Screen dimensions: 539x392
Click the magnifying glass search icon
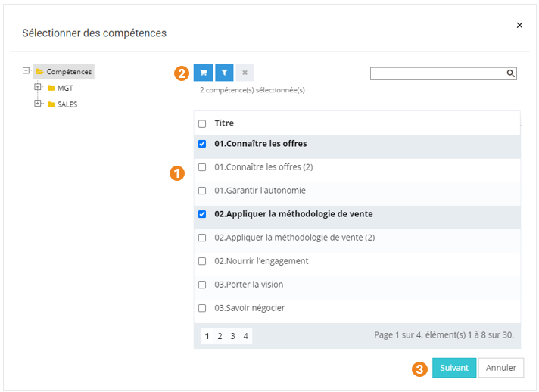[x=511, y=73]
